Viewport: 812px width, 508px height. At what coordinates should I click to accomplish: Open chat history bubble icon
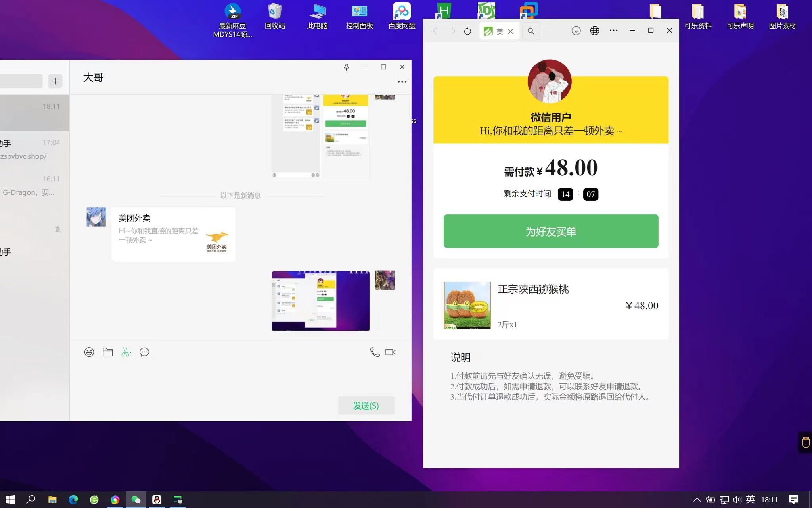coord(144,352)
